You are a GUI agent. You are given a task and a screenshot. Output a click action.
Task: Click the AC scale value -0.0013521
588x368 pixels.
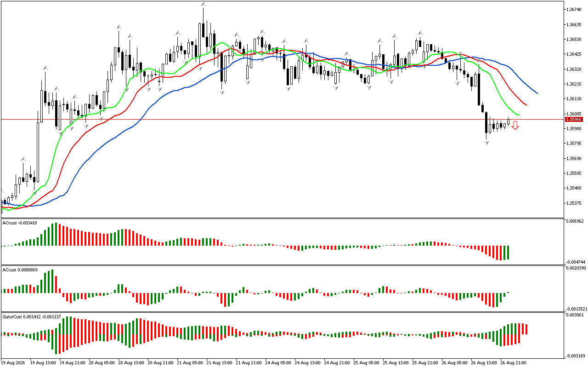point(576,309)
